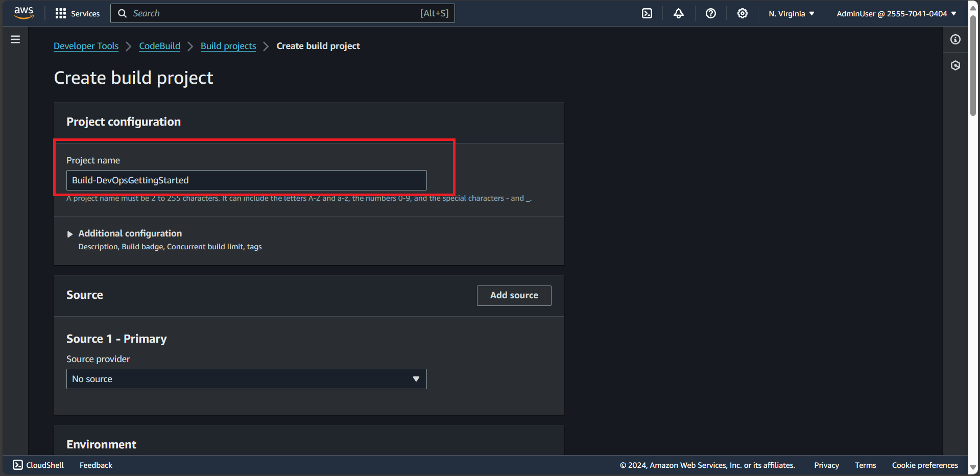Click the Source 1 - Primary heading
The height and width of the screenshot is (476, 980).
(116, 339)
